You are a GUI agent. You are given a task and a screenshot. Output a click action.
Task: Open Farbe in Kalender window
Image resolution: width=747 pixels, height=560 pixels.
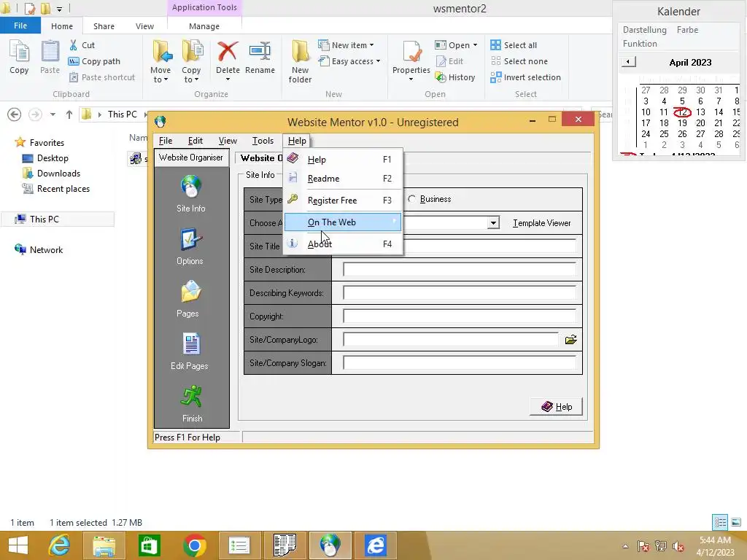687,29
